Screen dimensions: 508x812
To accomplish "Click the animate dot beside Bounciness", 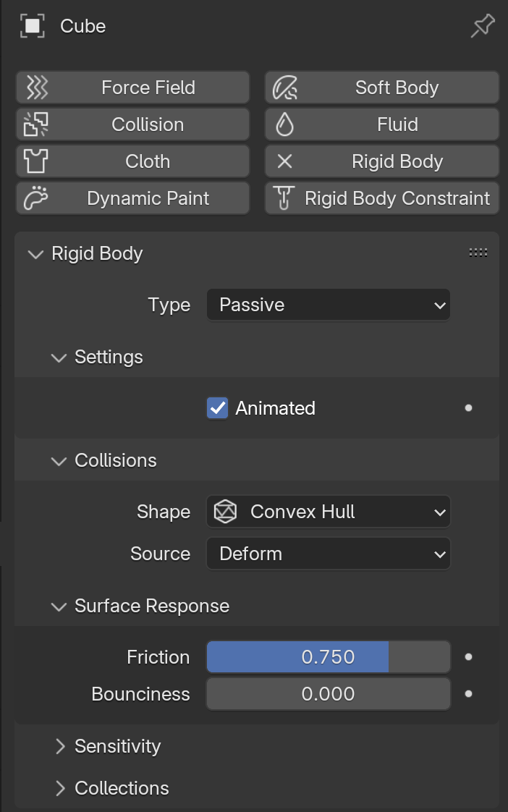I will click(468, 694).
